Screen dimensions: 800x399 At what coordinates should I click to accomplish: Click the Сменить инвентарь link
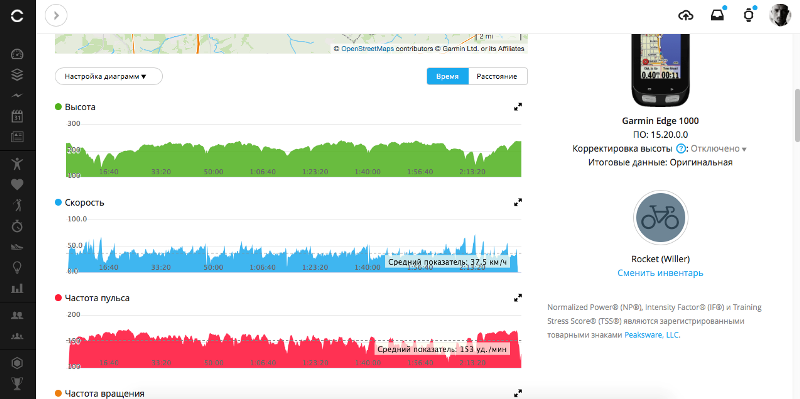(660, 273)
